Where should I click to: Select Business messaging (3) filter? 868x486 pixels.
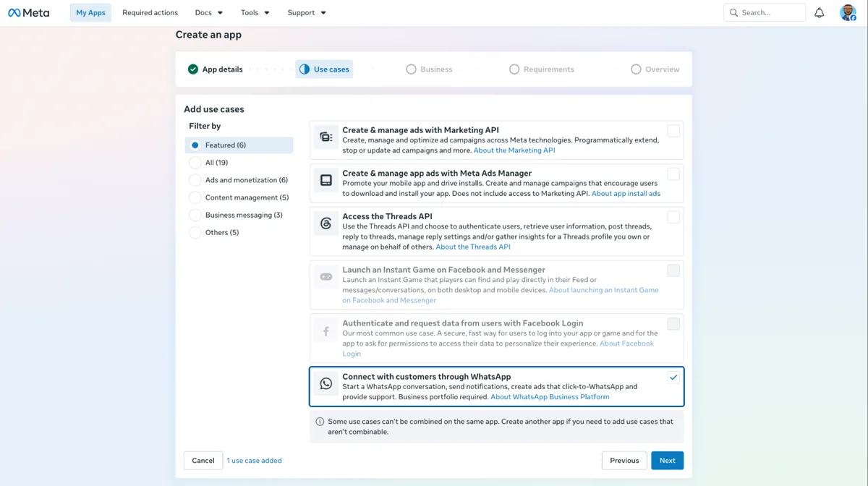pos(239,215)
